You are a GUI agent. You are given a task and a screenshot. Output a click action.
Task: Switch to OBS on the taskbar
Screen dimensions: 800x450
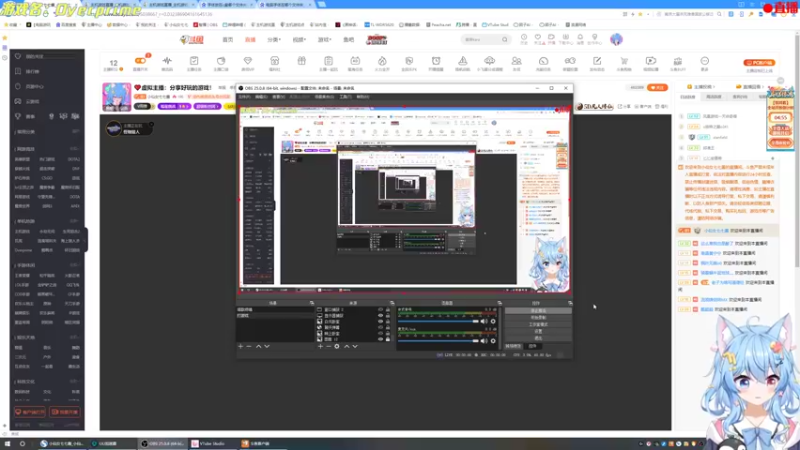click(163, 444)
